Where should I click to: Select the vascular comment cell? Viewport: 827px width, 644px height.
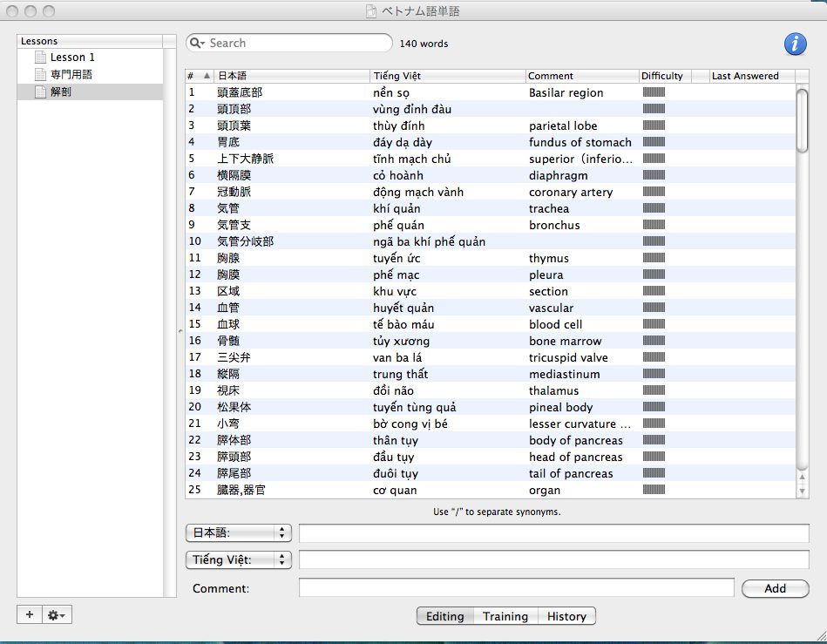click(551, 308)
